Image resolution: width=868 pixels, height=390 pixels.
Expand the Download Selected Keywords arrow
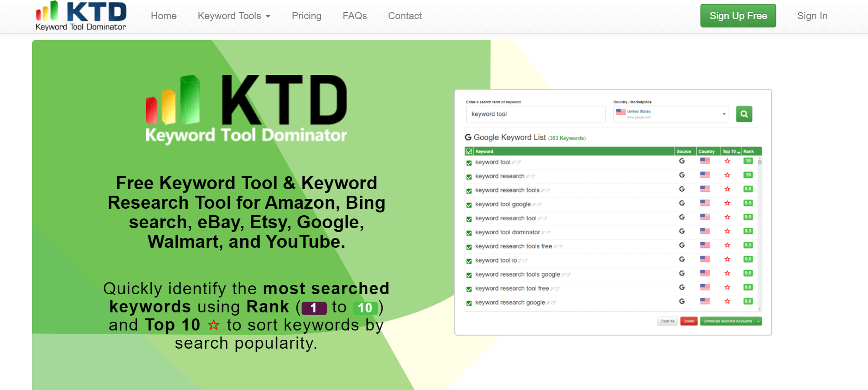759,321
